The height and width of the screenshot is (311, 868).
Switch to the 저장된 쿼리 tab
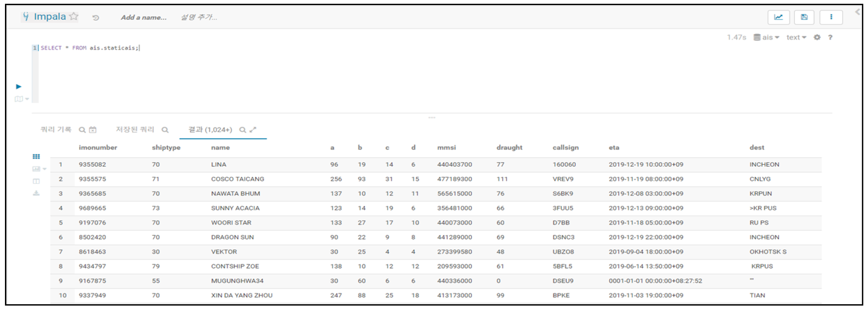[135, 130]
